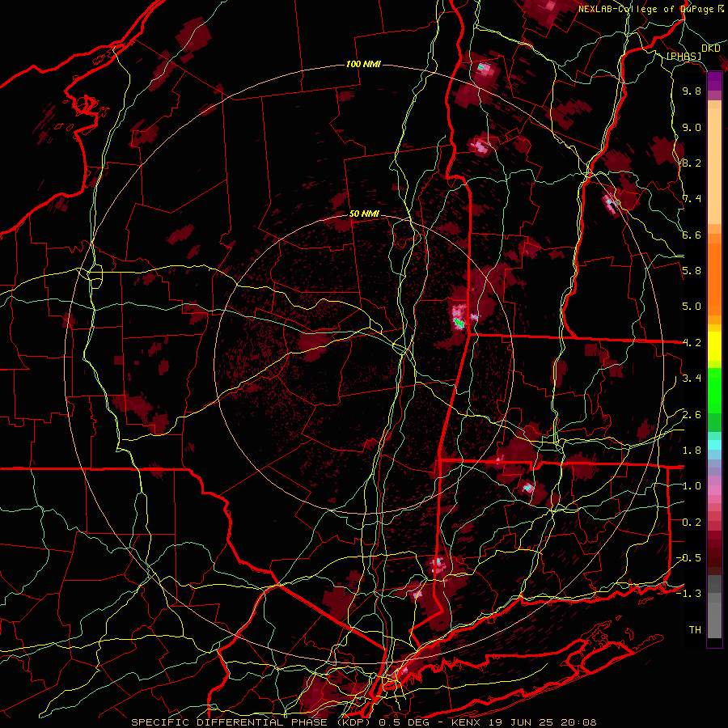The height and width of the screenshot is (728, 728).
Task: Click the 8.2 scale value
Action: click(x=692, y=163)
